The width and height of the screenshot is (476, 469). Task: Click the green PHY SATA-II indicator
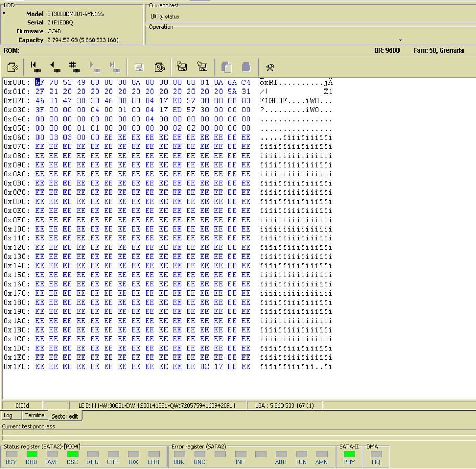[349, 454]
